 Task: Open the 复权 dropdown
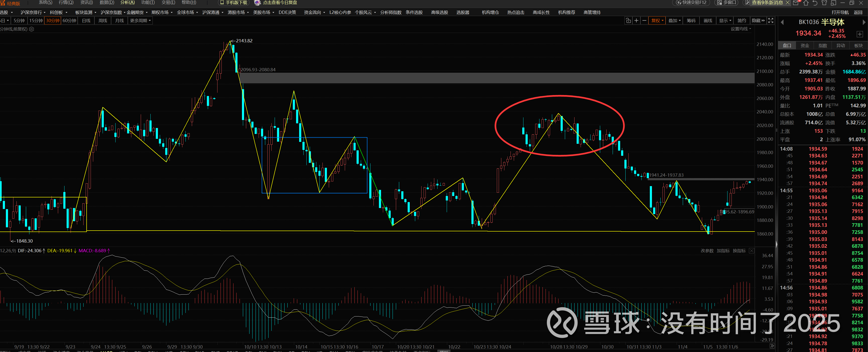(x=657, y=20)
